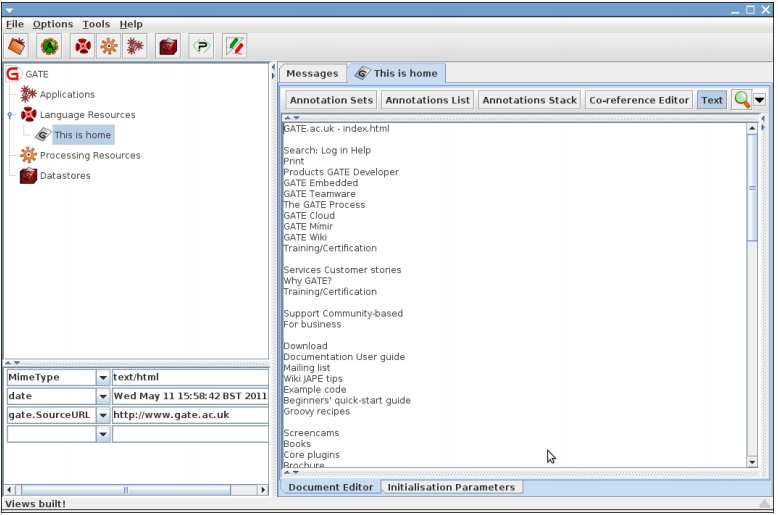Viewport: 778px width, 515px height.
Task: Open the Datastore toolbar icon
Action: click(x=168, y=46)
